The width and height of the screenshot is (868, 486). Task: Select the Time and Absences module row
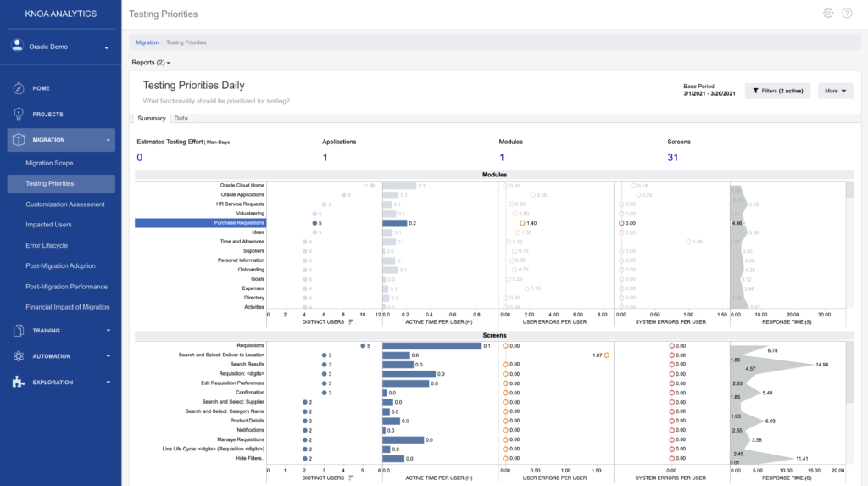click(242, 242)
